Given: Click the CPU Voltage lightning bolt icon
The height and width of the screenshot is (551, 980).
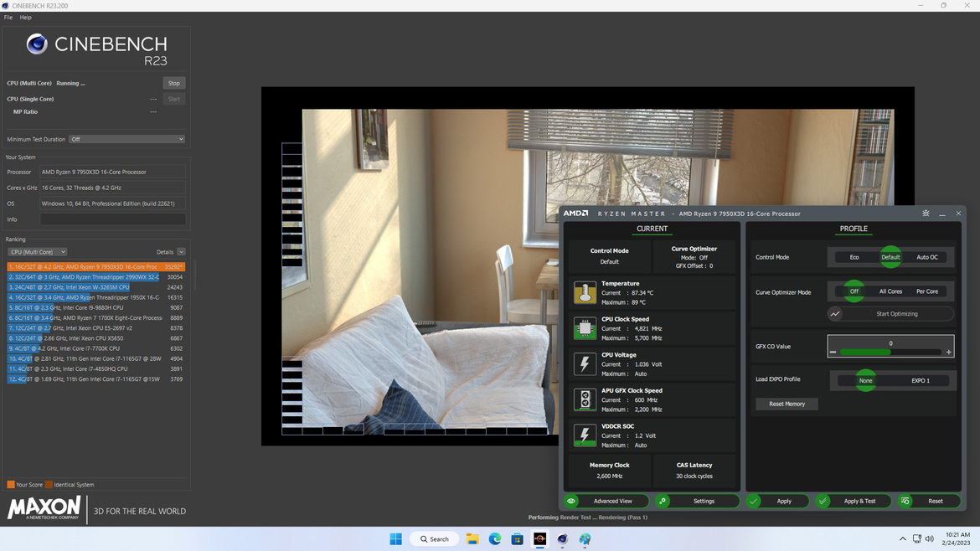Looking at the screenshot, I should (585, 363).
